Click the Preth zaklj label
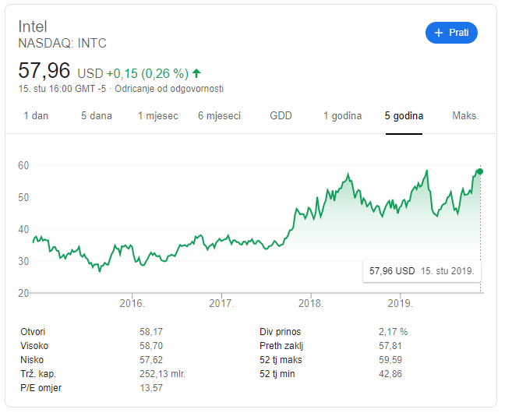The height and width of the screenshot is (420, 512). pos(281,346)
